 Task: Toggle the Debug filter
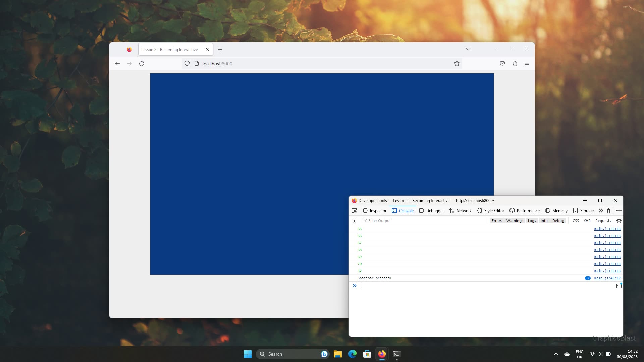(x=558, y=221)
